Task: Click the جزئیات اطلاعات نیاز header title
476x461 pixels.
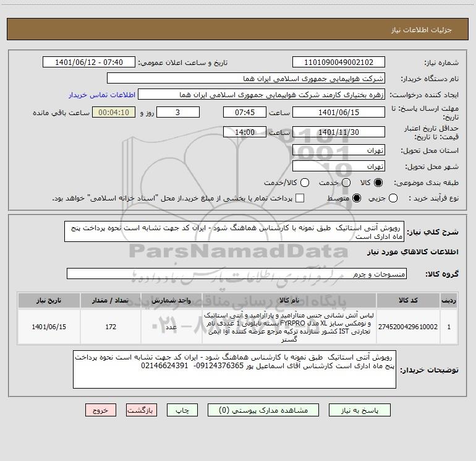Action: (422, 30)
